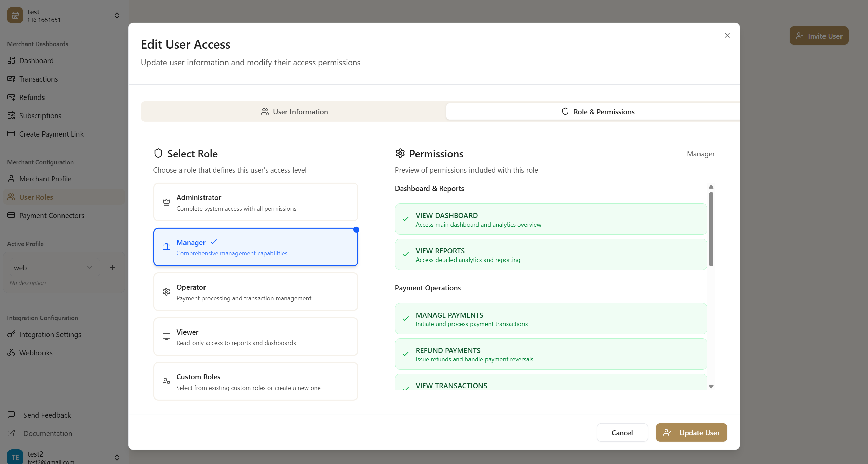Image resolution: width=868 pixels, height=464 pixels.
Task: Click the Update User button
Action: pyautogui.click(x=691, y=433)
